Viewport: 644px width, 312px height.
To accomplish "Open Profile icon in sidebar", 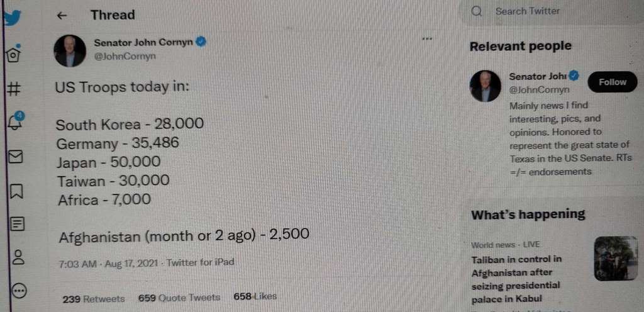I will pyautogui.click(x=18, y=257).
